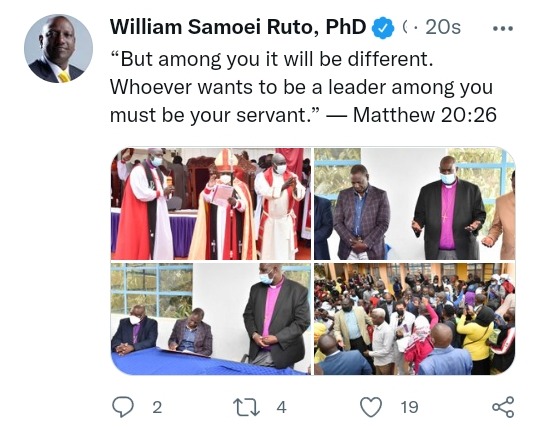540x427 pixels.
Task: Open the reply comment icon
Action: click(x=123, y=407)
